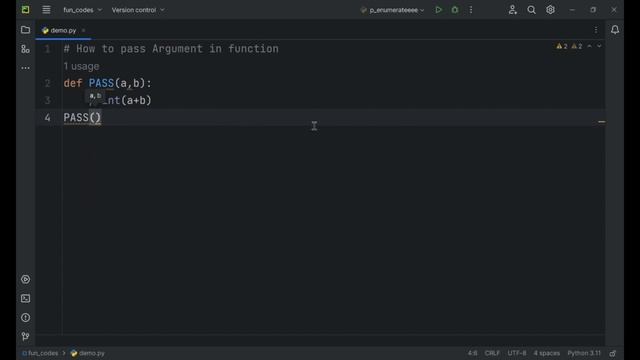
Task: Open more run actions menu
Action: 471,10
